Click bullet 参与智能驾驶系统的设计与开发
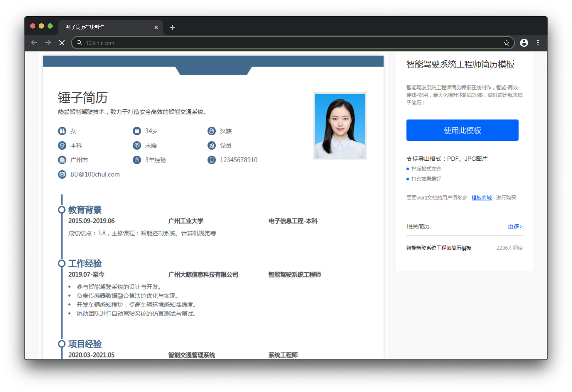 pyautogui.click(x=119, y=287)
